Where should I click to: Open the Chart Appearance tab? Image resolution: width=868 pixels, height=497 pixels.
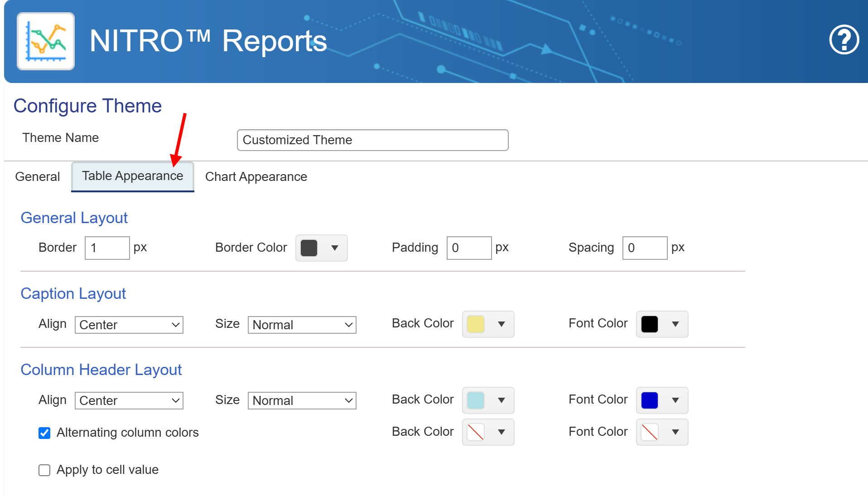click(x=256, y=176)
